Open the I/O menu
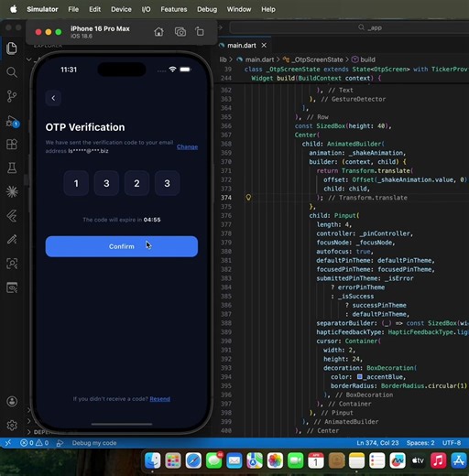Viewport: 469px width, 476px height. (x=146, y=9)
